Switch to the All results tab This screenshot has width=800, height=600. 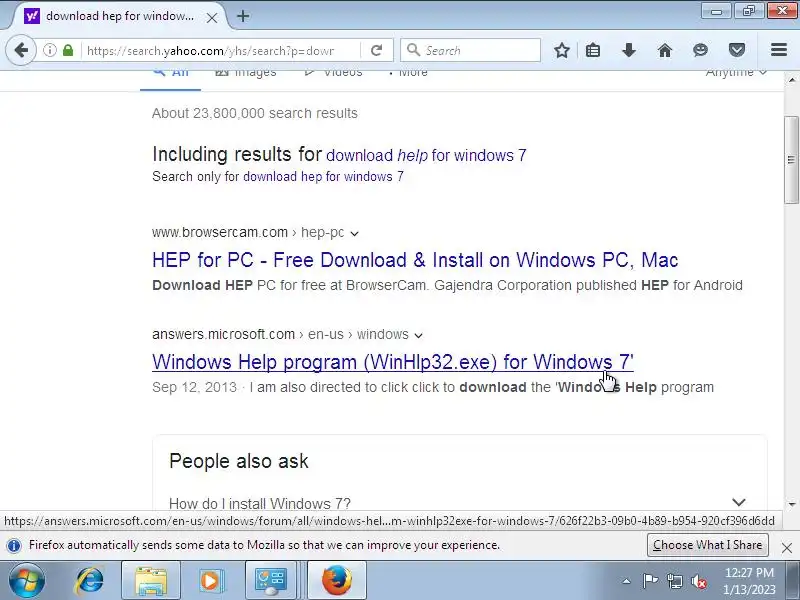[x=170, y=76]
